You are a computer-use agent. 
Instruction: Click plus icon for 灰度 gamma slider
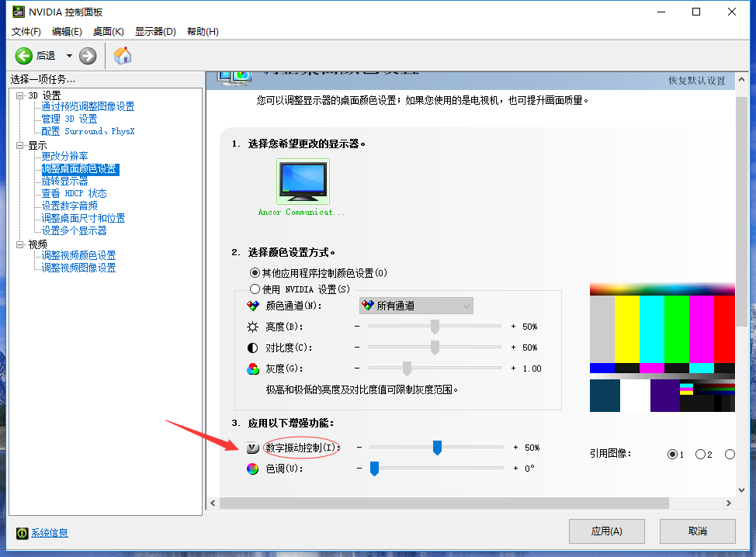[x=513, y=368]
